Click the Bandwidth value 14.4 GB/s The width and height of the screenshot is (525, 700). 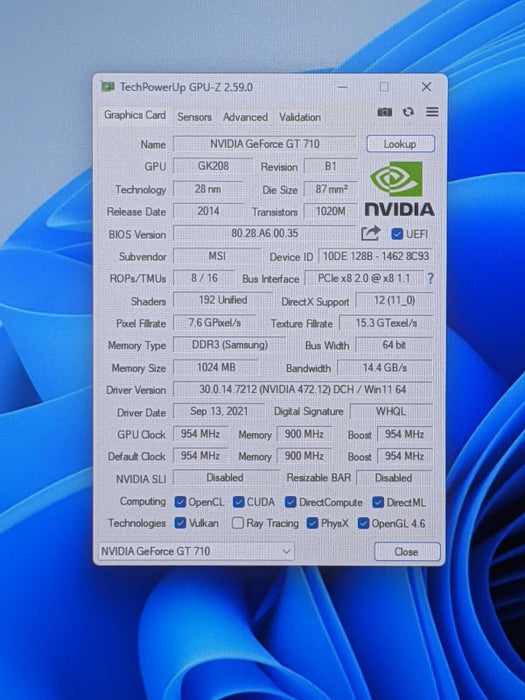pyautogui.click(x=385, y=367)
